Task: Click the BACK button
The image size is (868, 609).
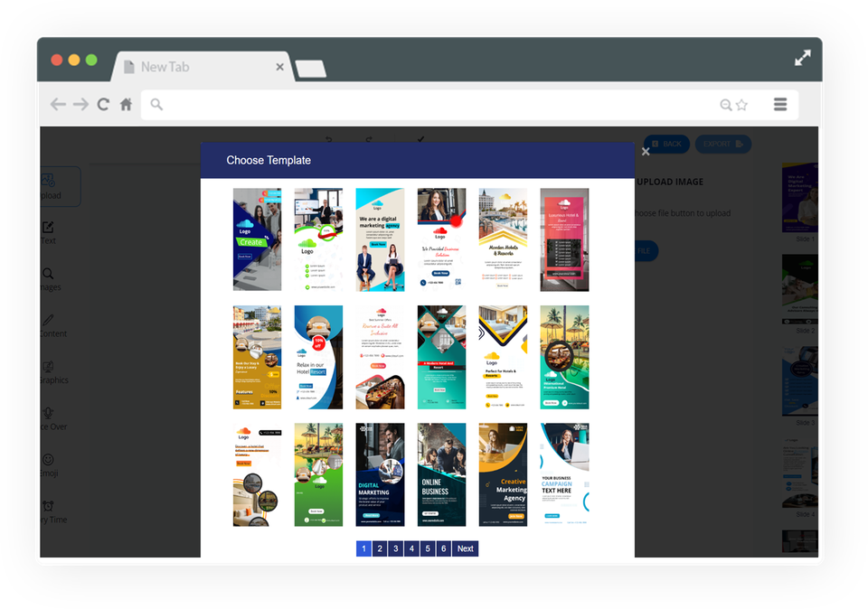Action: [666, 144]
